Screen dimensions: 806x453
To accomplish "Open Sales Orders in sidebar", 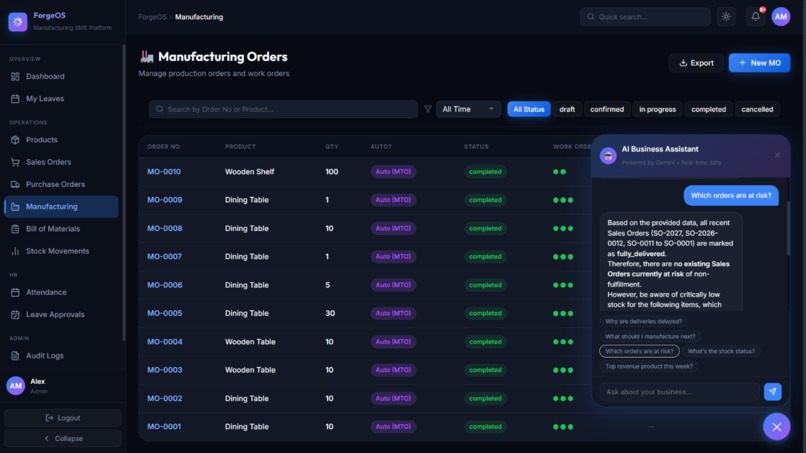I will click(x=62, y=162).
